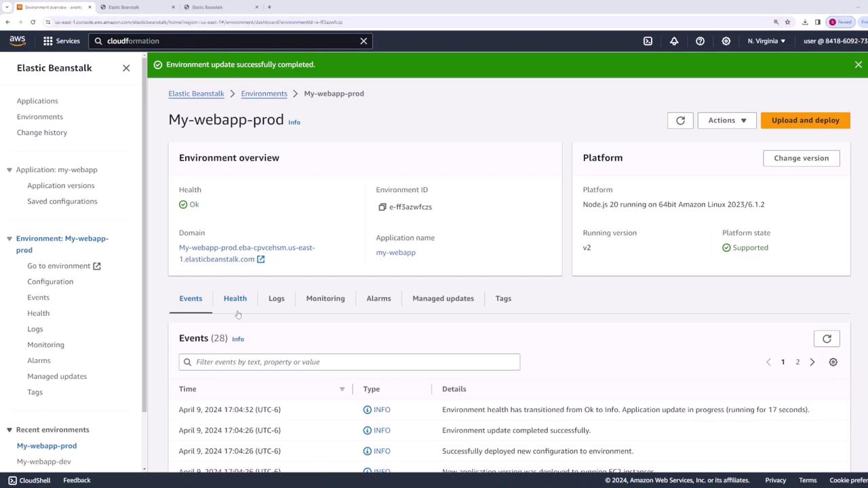The image size is (868, 488).
Task: Switch to the Logs tab
Action: pos(277,298)
